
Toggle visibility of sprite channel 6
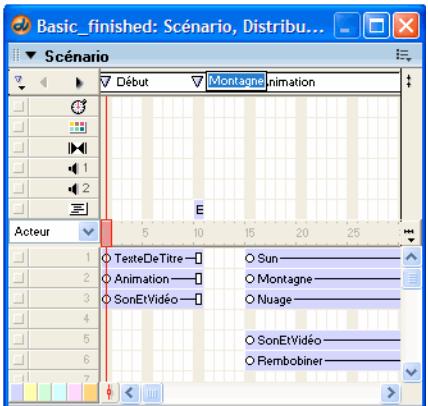pyautogui.click(x=19, y=359)
